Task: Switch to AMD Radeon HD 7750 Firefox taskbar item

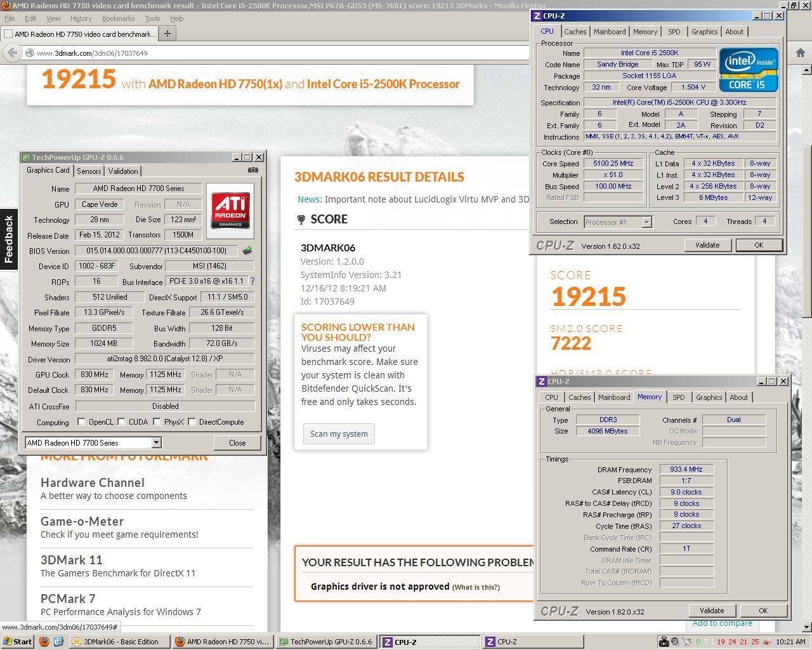Action: tap(223, 642)
